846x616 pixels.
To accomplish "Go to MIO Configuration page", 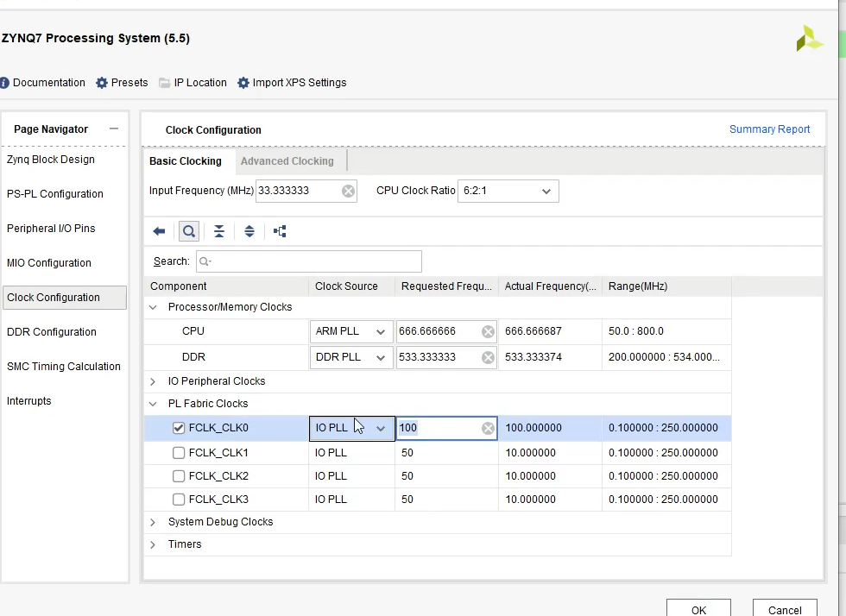I will [x=49, y=263].
